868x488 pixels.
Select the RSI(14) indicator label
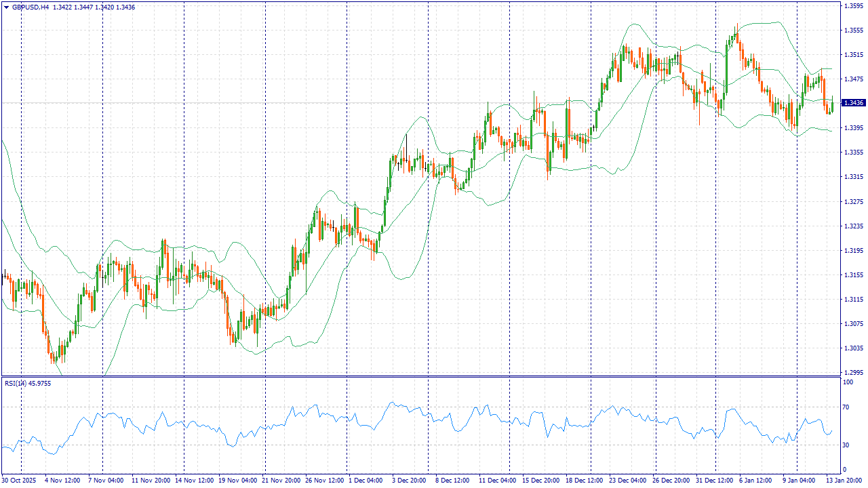(x=16, y=384)
